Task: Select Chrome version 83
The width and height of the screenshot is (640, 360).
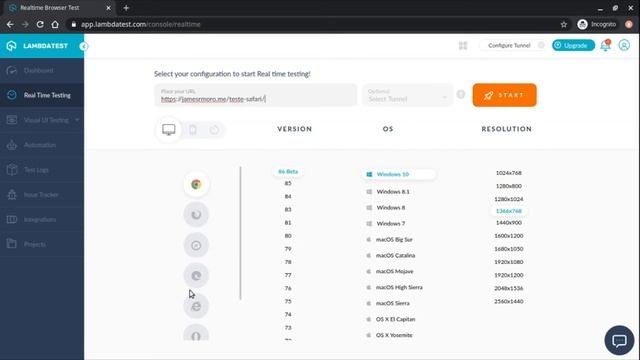Action: click(x=288, y=209)
